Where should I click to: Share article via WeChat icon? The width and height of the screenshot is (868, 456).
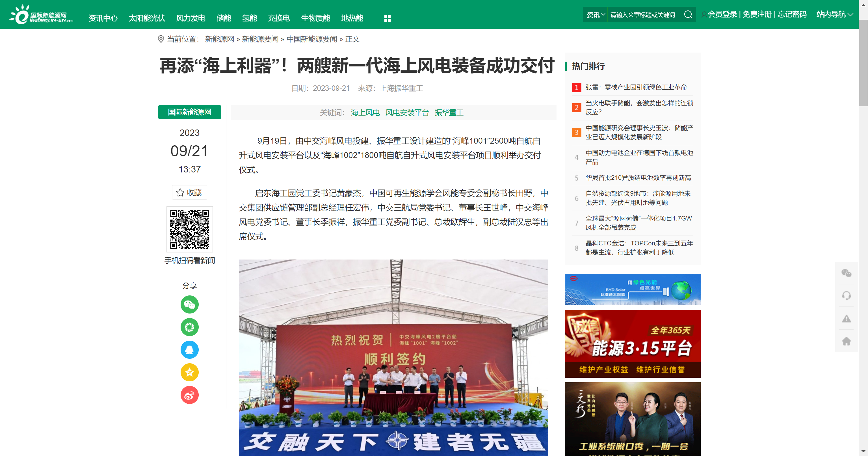pyautogui.click(x=189, y=305)
